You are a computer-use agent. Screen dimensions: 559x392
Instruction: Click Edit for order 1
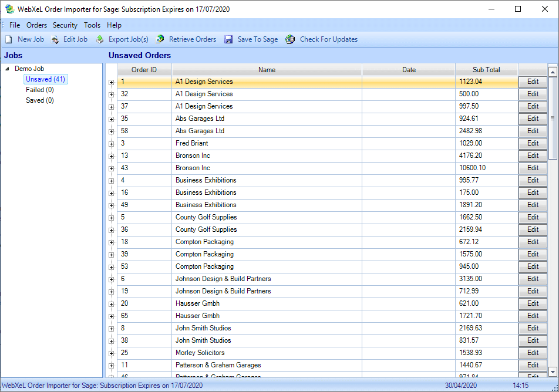[533, 82]
